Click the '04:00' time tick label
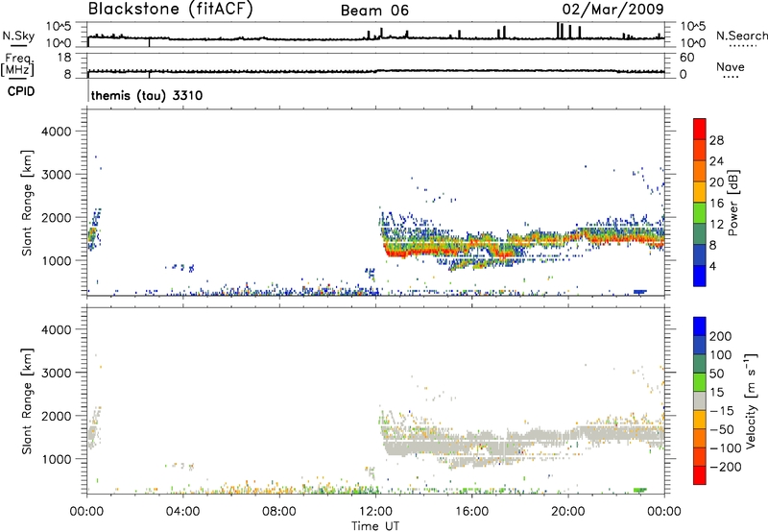Screen dimensions: 768x532 [182, 512]
